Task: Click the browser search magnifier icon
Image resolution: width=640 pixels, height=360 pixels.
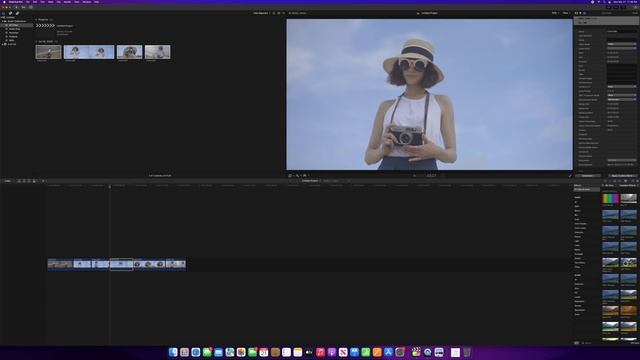Action: 284,13
